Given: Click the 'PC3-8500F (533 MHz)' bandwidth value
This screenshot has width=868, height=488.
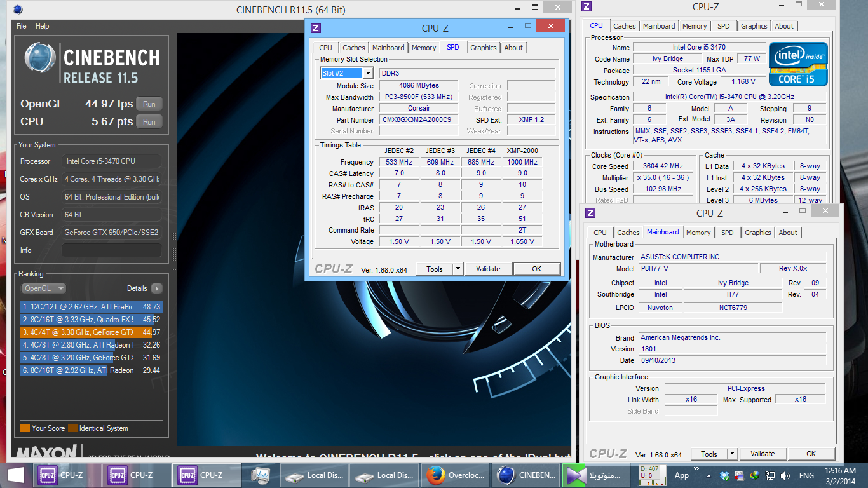Looking at the screenshot, I should [419, 97].
